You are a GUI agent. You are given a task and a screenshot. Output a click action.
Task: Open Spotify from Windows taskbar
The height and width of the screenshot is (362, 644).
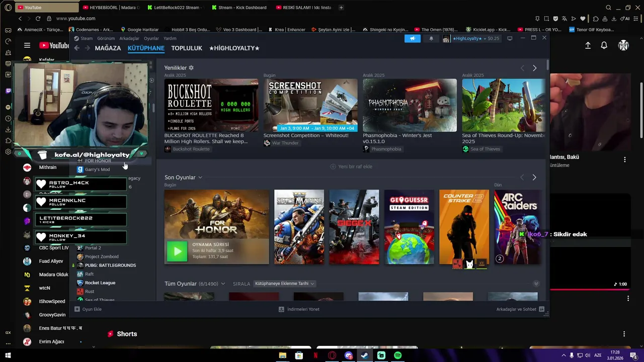[397, 355]
